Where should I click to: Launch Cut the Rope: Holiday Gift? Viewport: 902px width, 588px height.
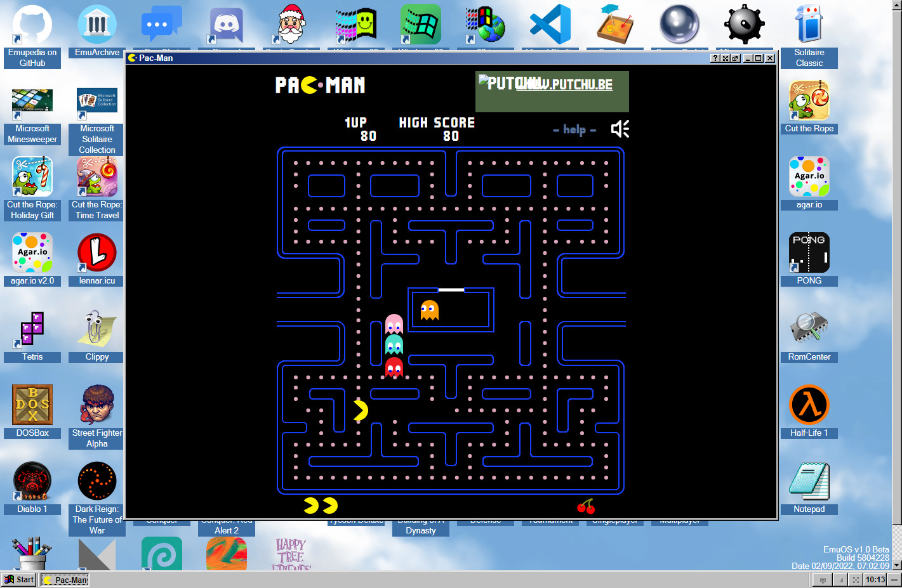click(x=32, y=188)
